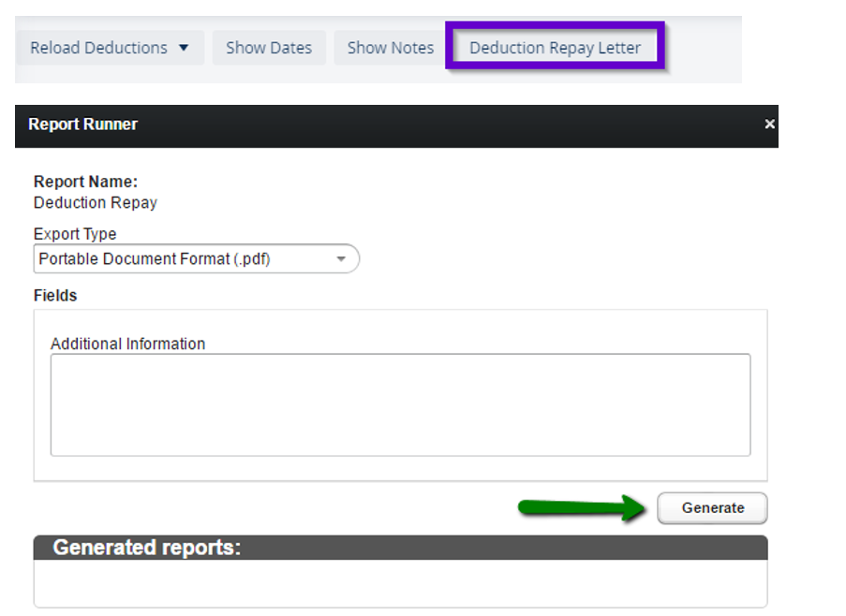Toggle Show Dates in the toolbar

click(269, 48)
